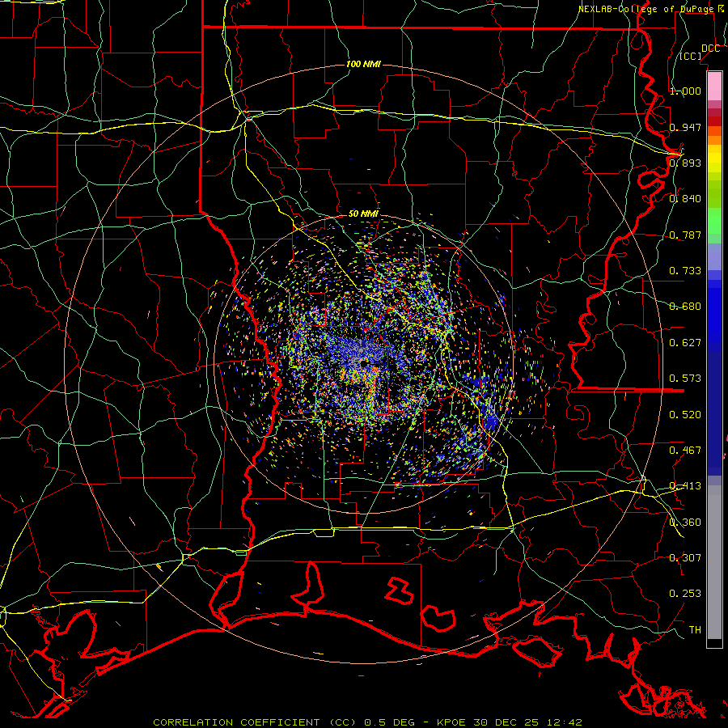728x728 pixels.
Task: Click the 0.307 legend value
Action: click(685, 558)
